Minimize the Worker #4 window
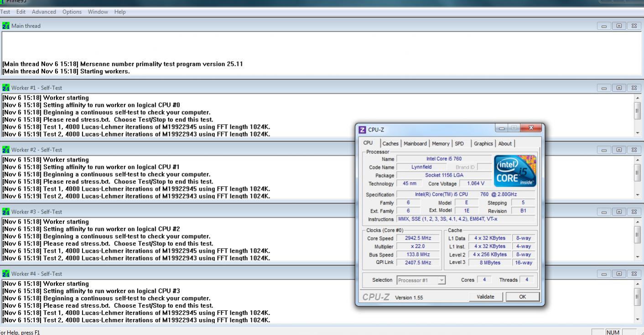Image resolution: width=644 pixels, height=335 pixels. point(604,274)
